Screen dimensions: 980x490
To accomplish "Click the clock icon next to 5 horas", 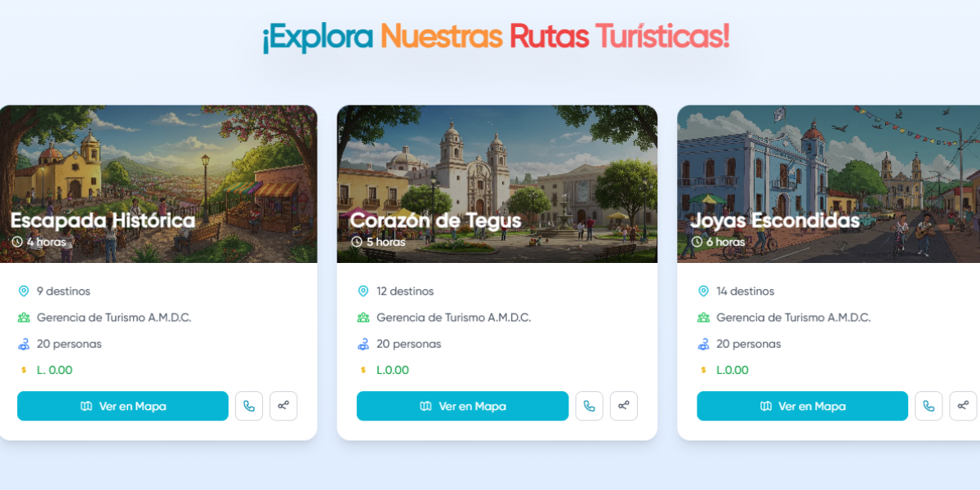I will pyautogui.click(x=356, y=242).
